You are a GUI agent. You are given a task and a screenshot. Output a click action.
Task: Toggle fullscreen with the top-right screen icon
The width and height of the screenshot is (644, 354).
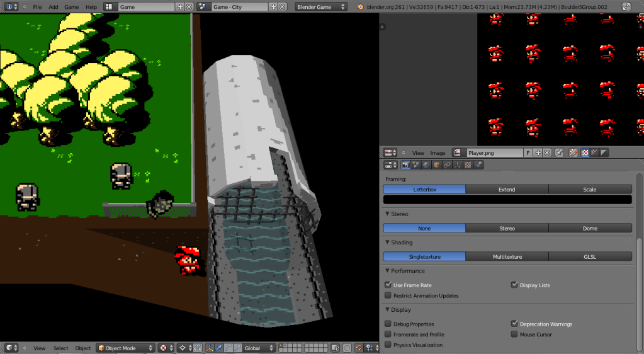click(626, 7)
